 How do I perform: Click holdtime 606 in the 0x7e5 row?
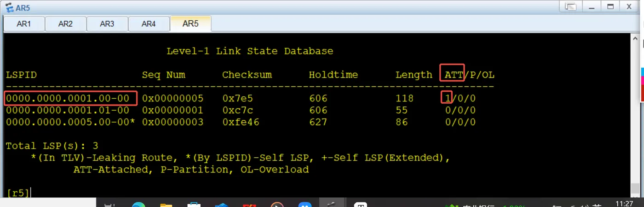[318, 98]
